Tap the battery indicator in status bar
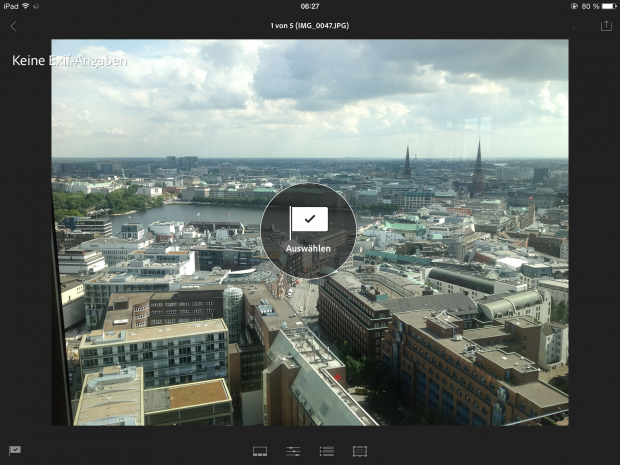Image resolution: width=620 pixels, height=465 pixels. (609, 6)
